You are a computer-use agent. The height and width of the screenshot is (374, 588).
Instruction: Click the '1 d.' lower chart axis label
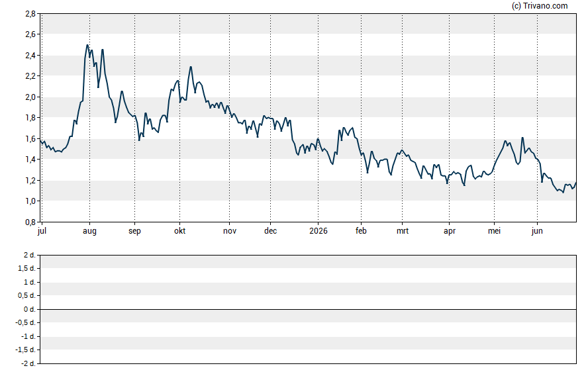pyautogui.click(x=29, y=282)
